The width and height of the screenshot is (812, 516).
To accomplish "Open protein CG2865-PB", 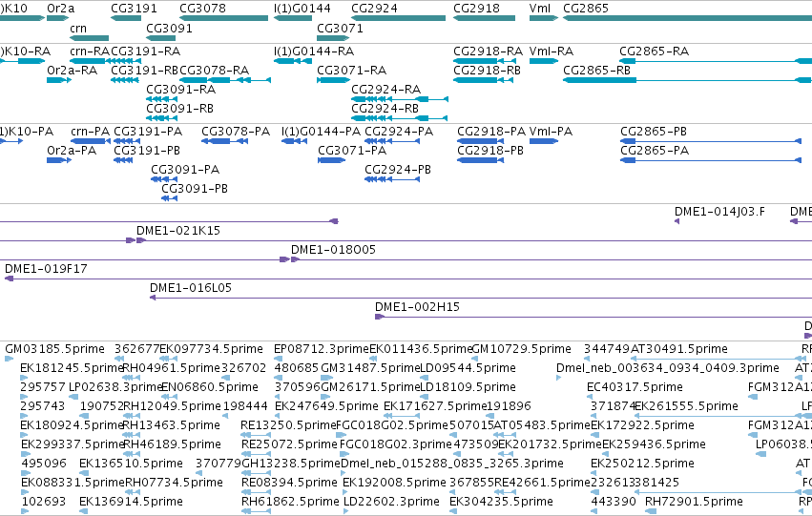I will [x=654, y=132].
